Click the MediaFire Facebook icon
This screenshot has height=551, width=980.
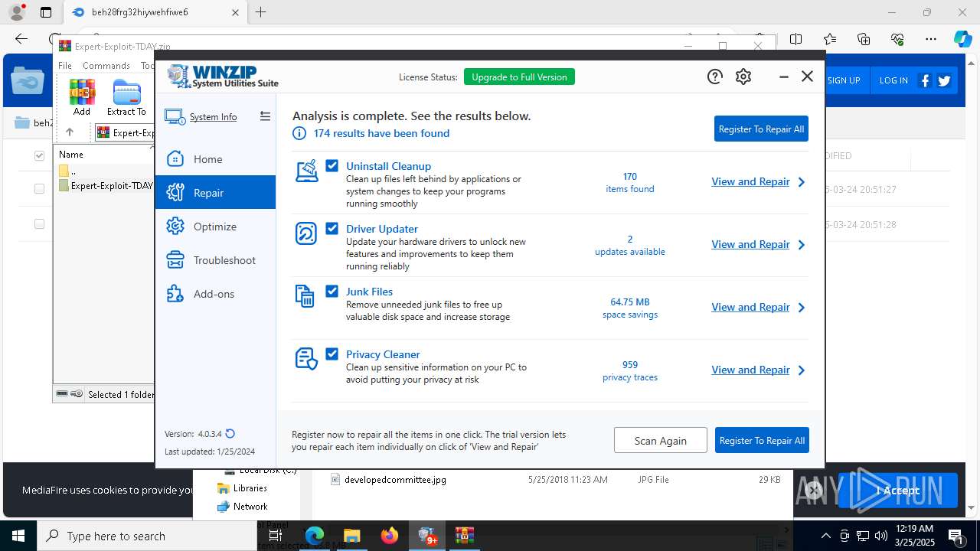[925, 80]
